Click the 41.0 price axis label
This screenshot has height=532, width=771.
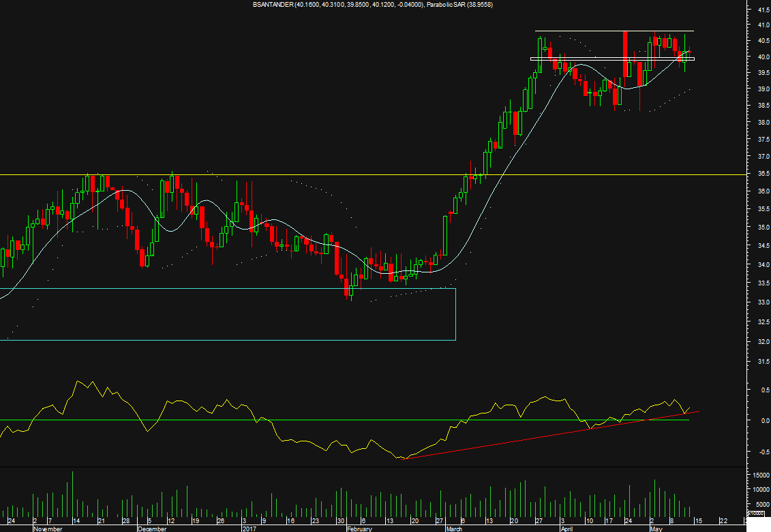pyautogui.click(x=764, y=25)
